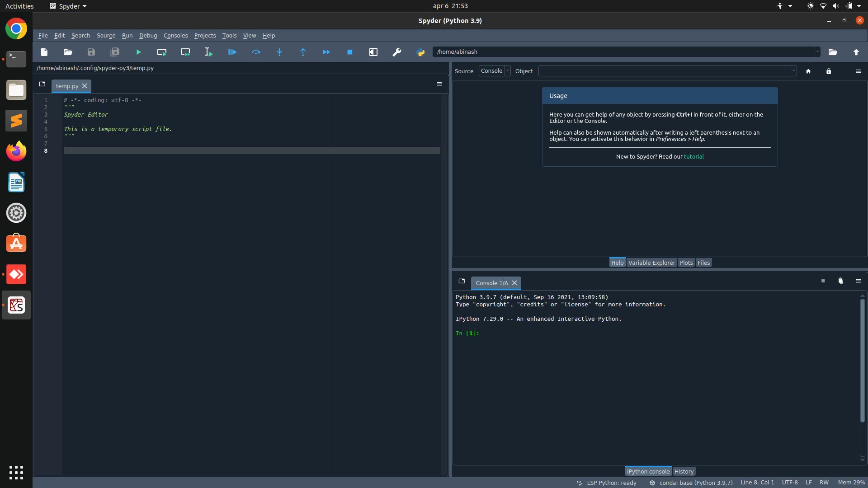Expand the Object combo box
The image size is (868, 488).
(794, 70)
